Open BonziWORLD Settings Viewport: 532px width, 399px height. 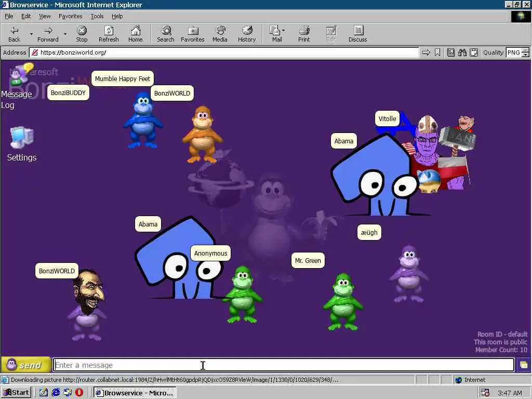(x=22, y=144)
